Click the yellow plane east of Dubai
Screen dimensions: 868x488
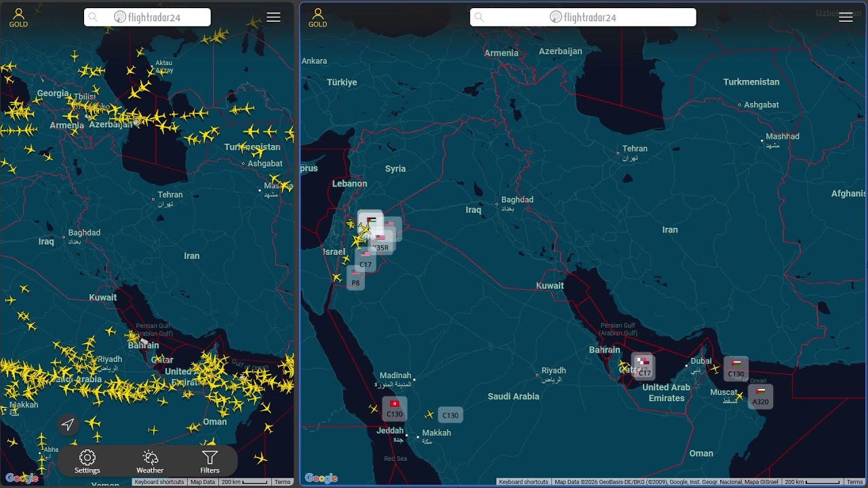pyautogui.click(x=715, y=369)
